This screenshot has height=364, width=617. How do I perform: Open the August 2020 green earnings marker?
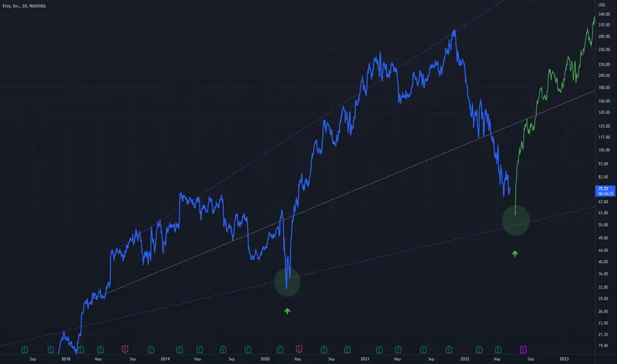click(x=324, y=349)
